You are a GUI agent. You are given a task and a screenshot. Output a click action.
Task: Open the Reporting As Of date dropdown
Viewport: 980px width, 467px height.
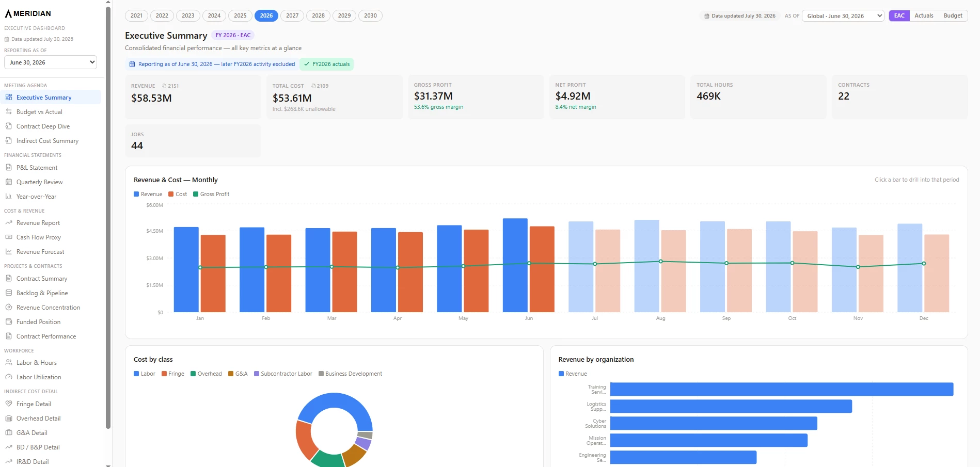[51, 62]
